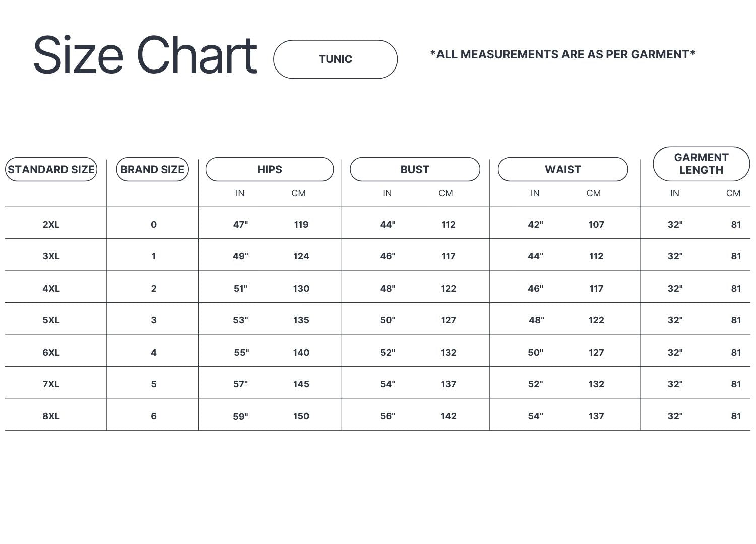The width and height of the screenshot is (756, 544).
Task: Click the 56" bust measurement
Action: (388, 416)
